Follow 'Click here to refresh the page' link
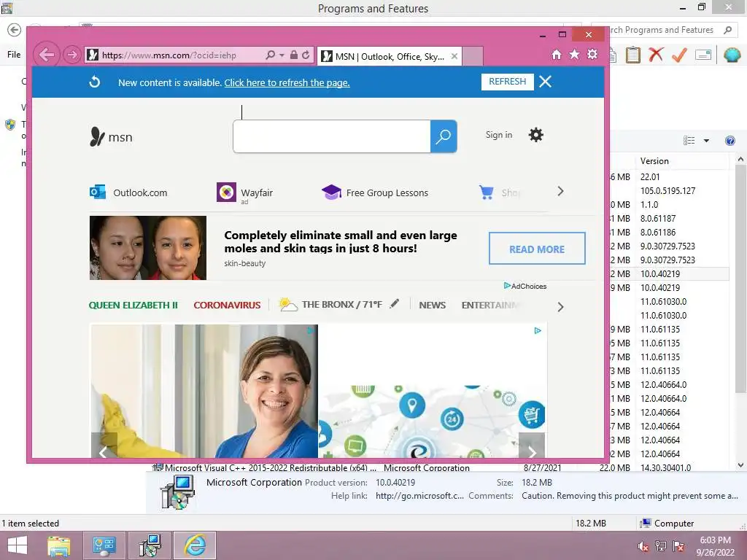747x560 pixels. pyautogui.click(x=287, y=83)
